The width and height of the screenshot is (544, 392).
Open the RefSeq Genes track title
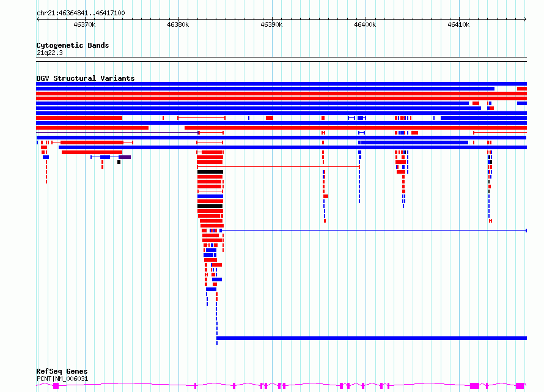62,371
